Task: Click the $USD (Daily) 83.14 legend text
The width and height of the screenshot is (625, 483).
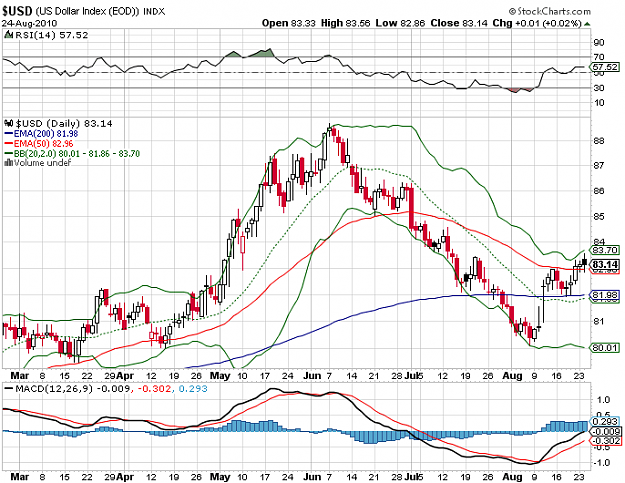Action: (x=64, y=124)
